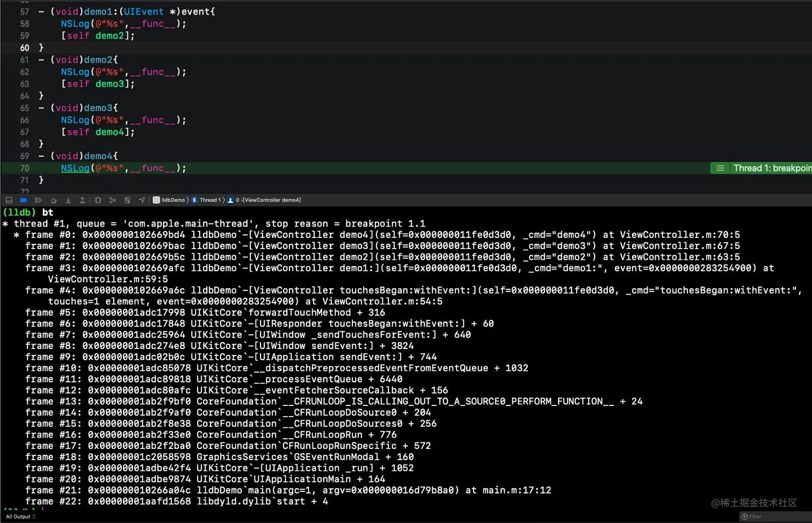
Task: Click frame #20 UIApplicationMain line
Action: [x=205, y=480]
